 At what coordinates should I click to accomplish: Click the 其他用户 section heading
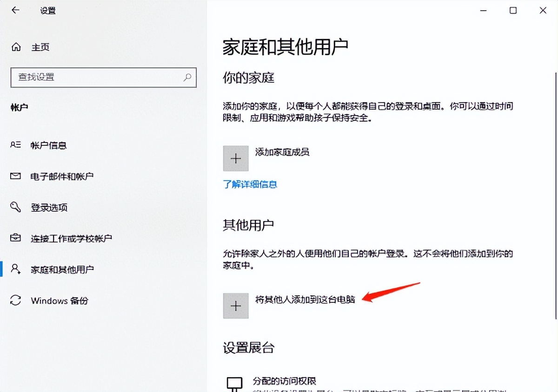click(x=249, y=225)
